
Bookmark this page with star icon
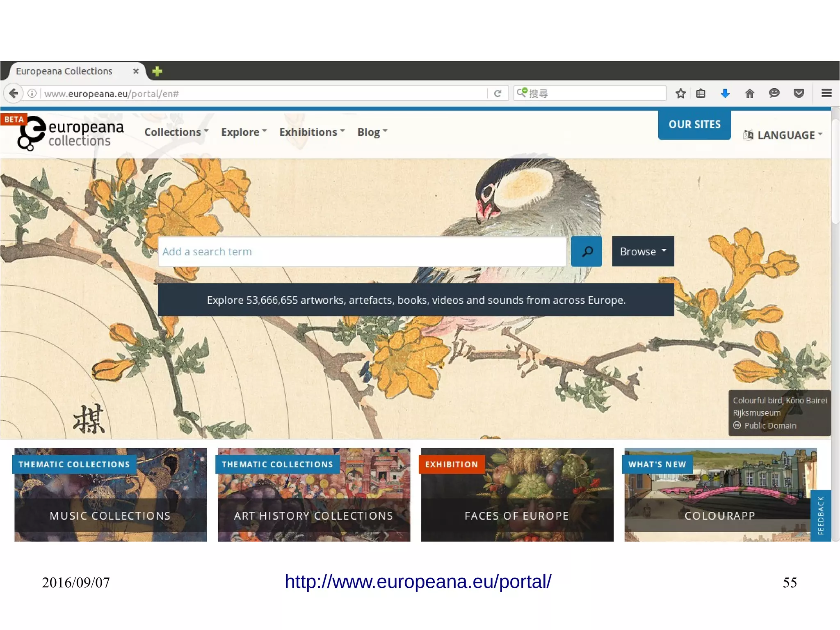pyautogui.click(x=680, y=94)
